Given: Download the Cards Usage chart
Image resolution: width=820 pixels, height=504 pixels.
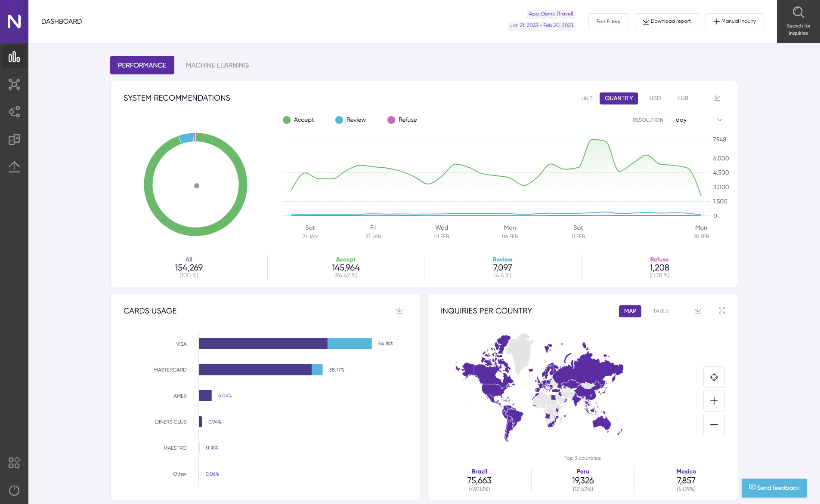Looking at the screenshot, I should tap(399, 310).
